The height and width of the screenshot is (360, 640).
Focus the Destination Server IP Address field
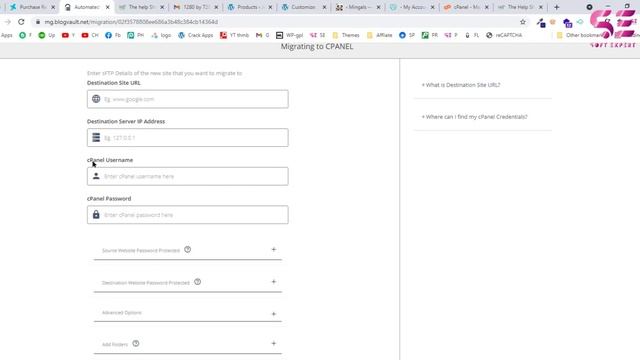click(188, 138)
